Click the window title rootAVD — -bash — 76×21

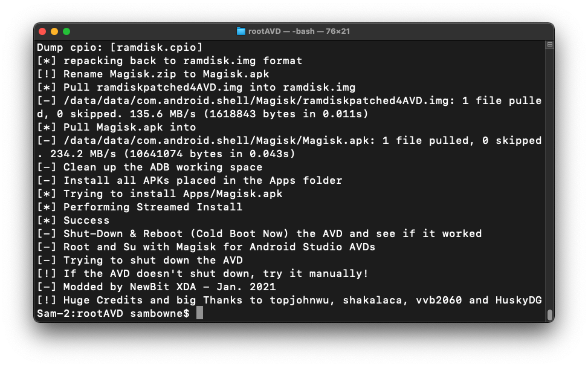pyautogui.click(x=299, y=31)
